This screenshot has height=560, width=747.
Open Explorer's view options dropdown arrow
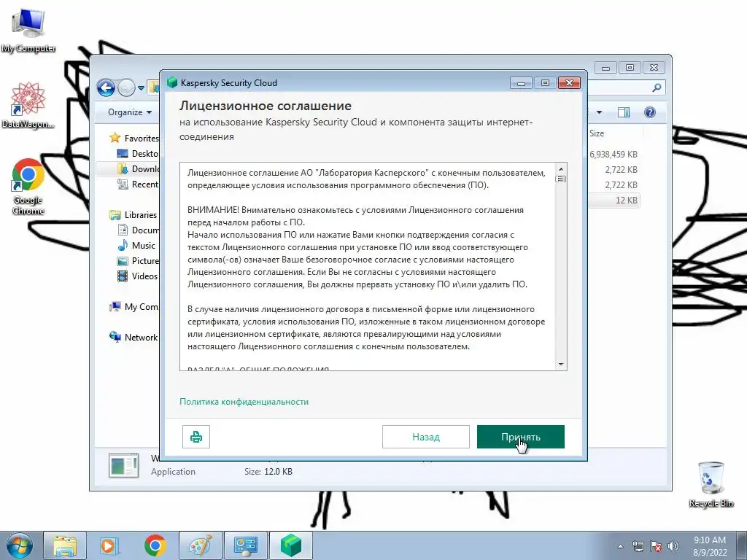pos(599,112)
